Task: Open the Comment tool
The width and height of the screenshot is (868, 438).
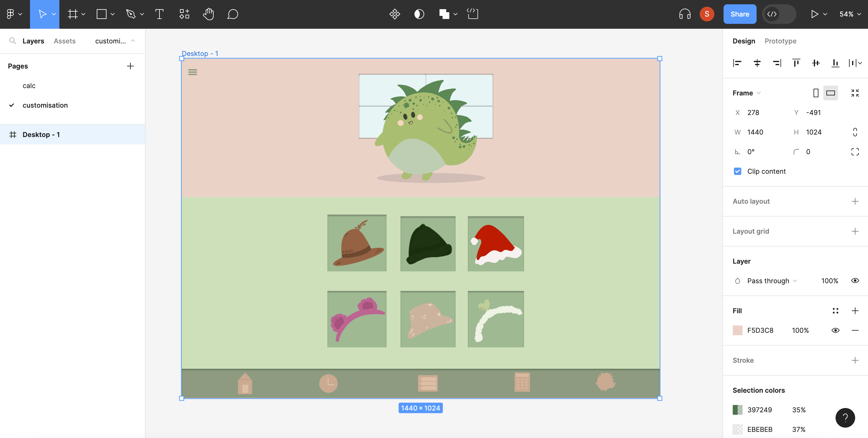Action: coord(233,14)
